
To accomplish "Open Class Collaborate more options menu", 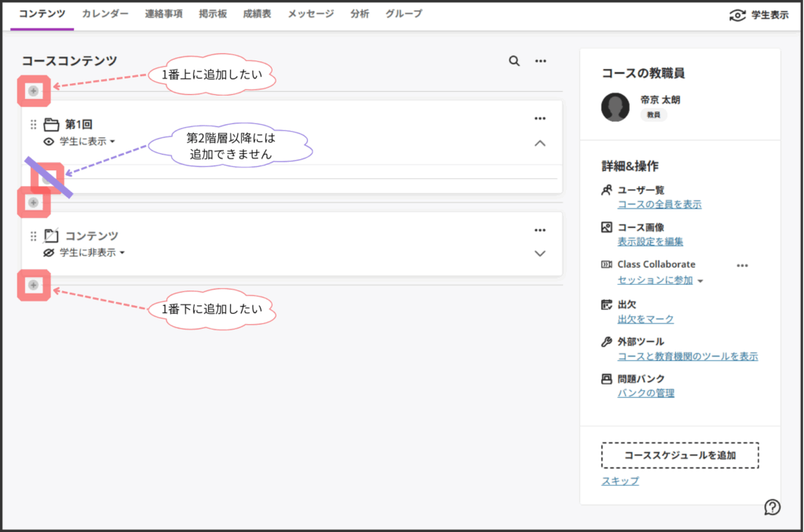I will pos(742,265).
